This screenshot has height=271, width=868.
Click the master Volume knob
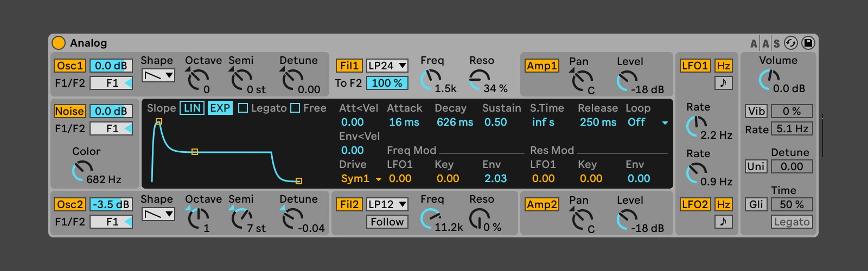769,80
